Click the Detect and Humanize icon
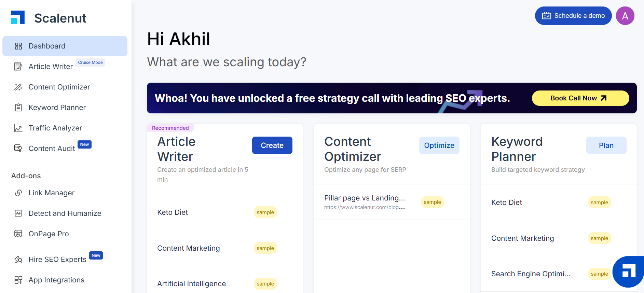The image size is (644, 293). (x=18, y=213)
